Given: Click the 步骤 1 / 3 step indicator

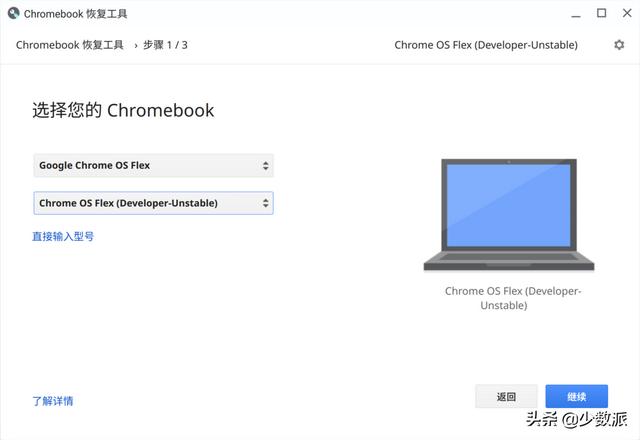Looking at the screenshot, I should tap(165, 45).
